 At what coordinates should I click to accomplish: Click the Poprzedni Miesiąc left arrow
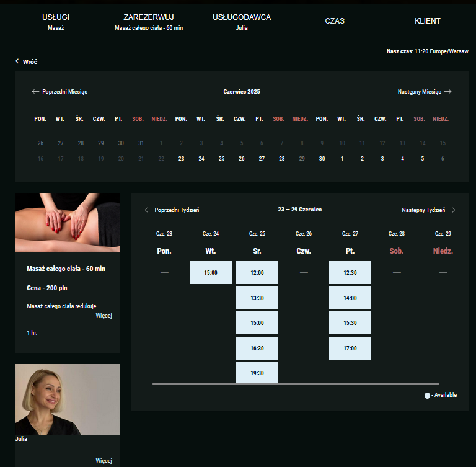(x=35, y=91)
